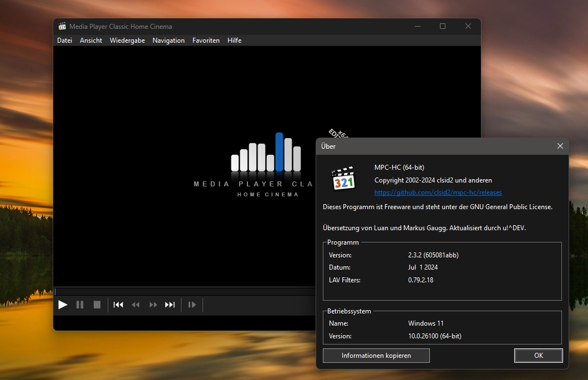Viewport: 588px width, 380px height.
Task: Increase speed with the fast-forward icon
Action: [x=153, y=305]
